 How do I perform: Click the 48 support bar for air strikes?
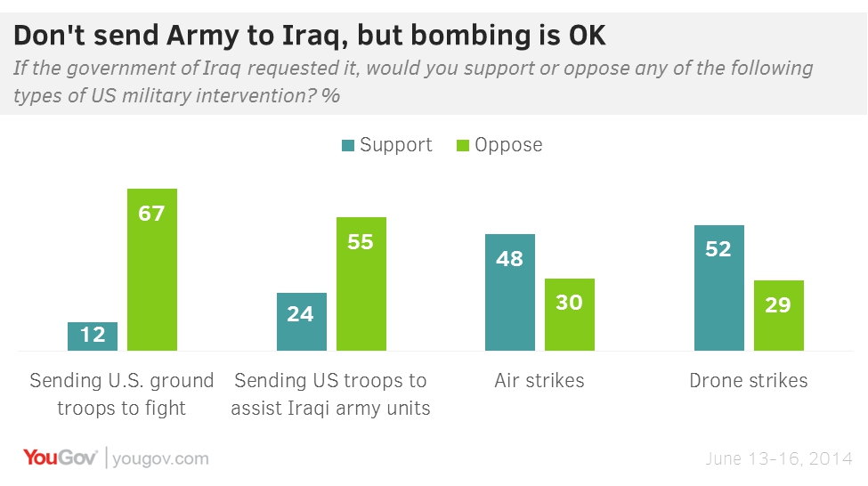(x=510, y=292)
